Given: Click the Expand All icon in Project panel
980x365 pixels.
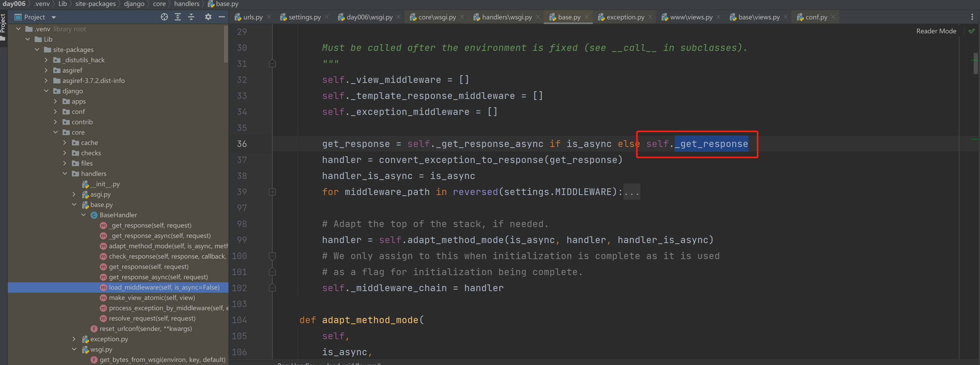Looking at the screenshot, I should [x=178, y=17].
